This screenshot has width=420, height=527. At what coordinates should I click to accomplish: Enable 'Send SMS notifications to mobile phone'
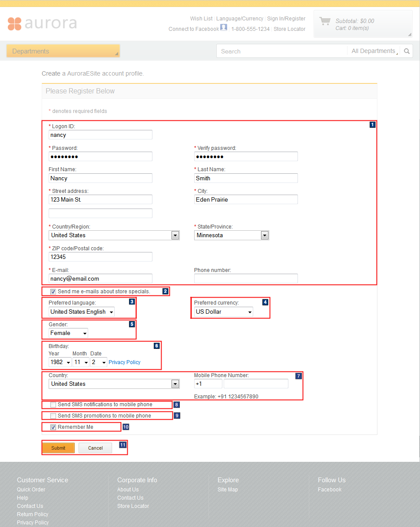point(53,404)
